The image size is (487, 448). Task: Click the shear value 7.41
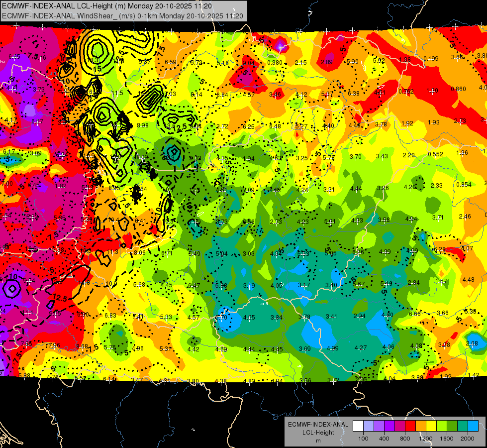click(x=138, y=317)
